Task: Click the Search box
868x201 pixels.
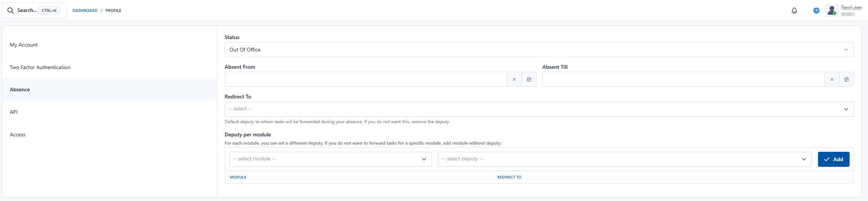Action: coord(34,11)
